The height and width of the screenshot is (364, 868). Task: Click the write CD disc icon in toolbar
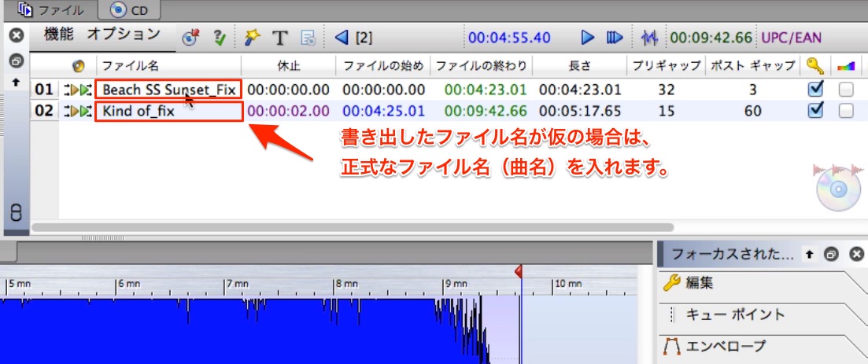190,38
